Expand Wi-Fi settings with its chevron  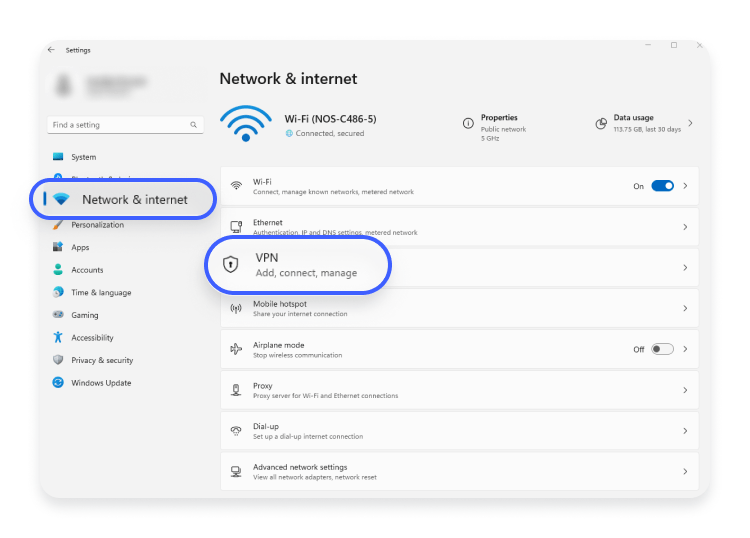tap(685, 186)
